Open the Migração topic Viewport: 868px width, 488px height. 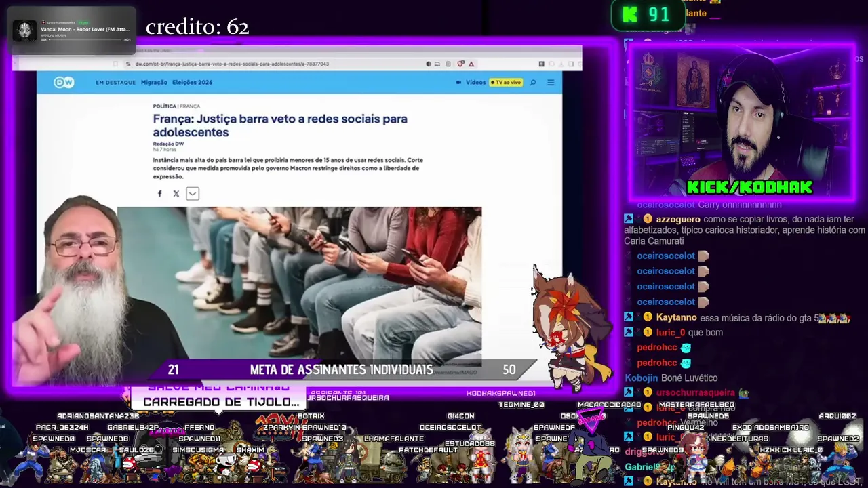[154, 83]
